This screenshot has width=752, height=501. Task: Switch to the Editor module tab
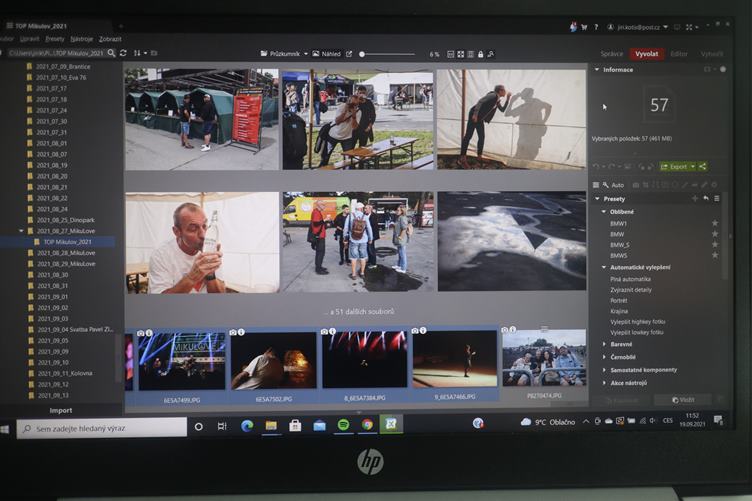pyautogui.click(x=679, y=54)
